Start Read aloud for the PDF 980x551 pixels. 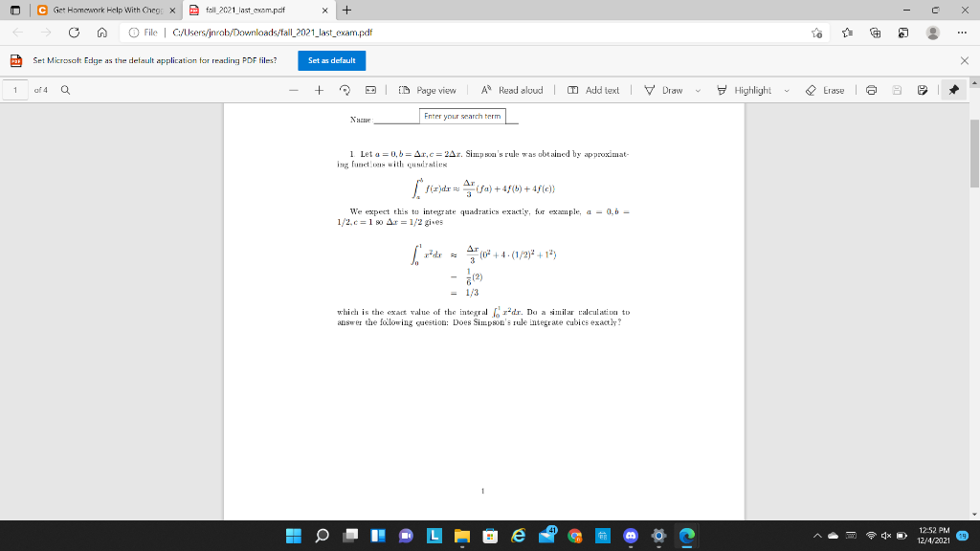tap(512, 90)
